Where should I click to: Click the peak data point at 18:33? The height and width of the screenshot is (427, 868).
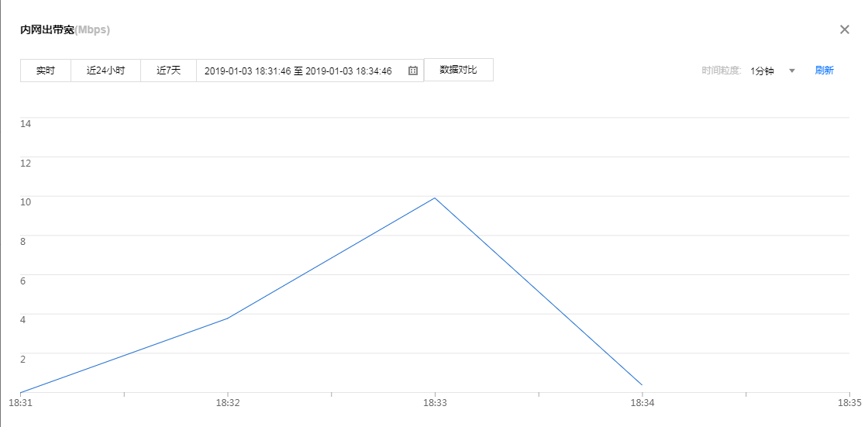tap(435, 198)
